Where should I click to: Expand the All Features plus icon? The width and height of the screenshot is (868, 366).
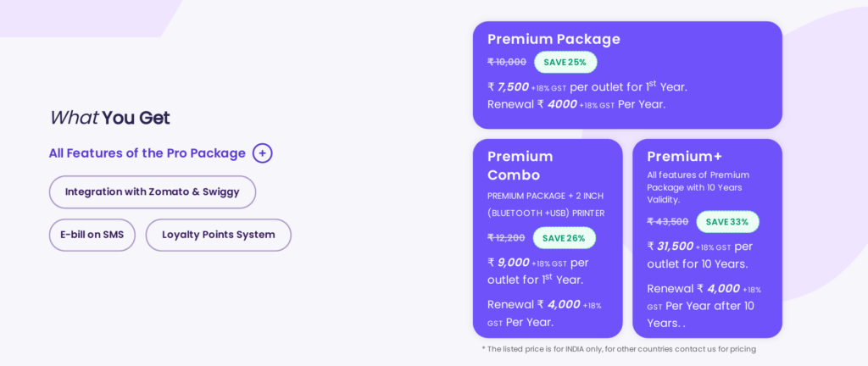click(263, 153)
